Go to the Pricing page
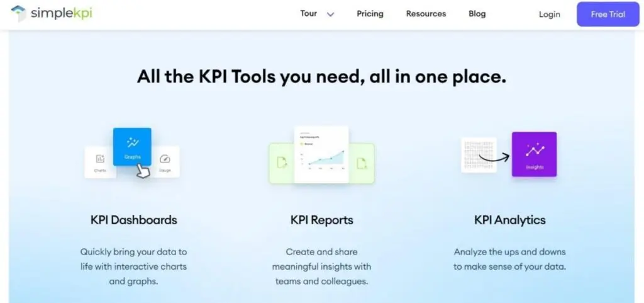This screenshot has width=644, height=303. (370, 13)
